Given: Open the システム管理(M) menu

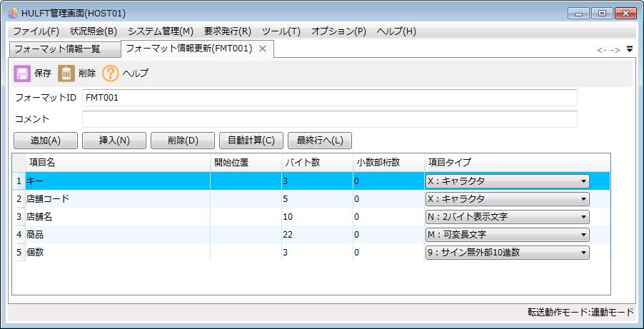Looking at the screenshot, I should 161,31.
